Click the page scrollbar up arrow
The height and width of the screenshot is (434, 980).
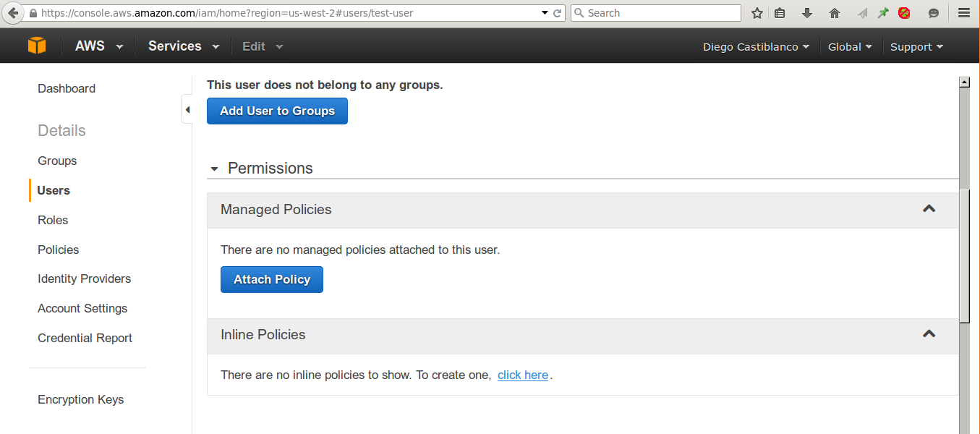pyautogui.click(x=964, y=82)
